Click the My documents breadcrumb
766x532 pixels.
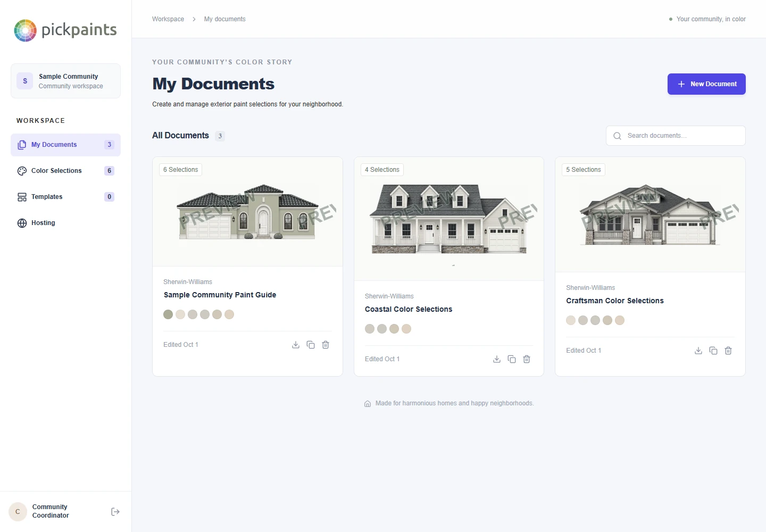click(225, 19)
